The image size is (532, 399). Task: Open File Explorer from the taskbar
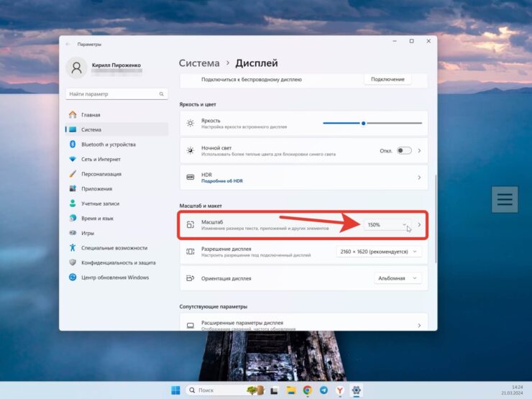291,390
